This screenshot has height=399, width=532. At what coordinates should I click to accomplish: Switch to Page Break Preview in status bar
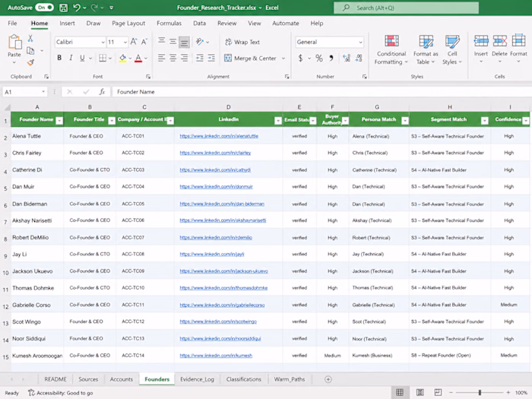coord(438,393)
